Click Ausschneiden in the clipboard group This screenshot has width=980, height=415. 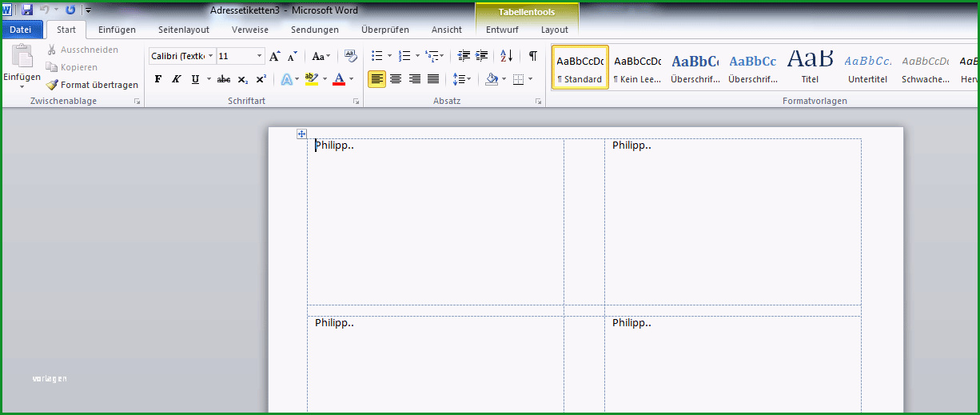pyautogui.click(x=82, y=50)
